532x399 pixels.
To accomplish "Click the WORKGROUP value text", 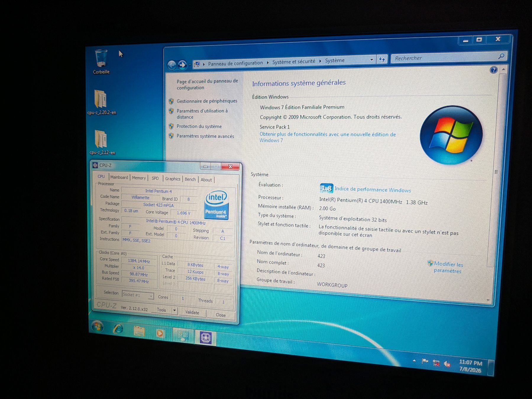I will tap(332, 285).
